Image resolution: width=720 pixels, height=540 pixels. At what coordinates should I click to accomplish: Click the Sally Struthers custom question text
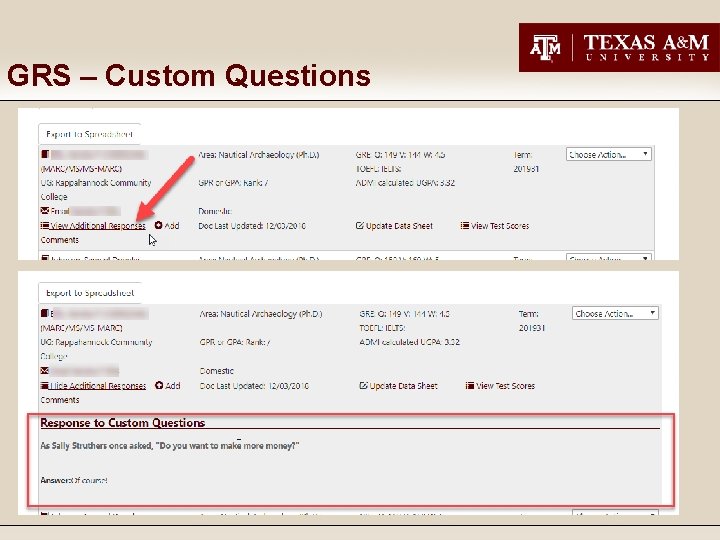tap(170, 445)
